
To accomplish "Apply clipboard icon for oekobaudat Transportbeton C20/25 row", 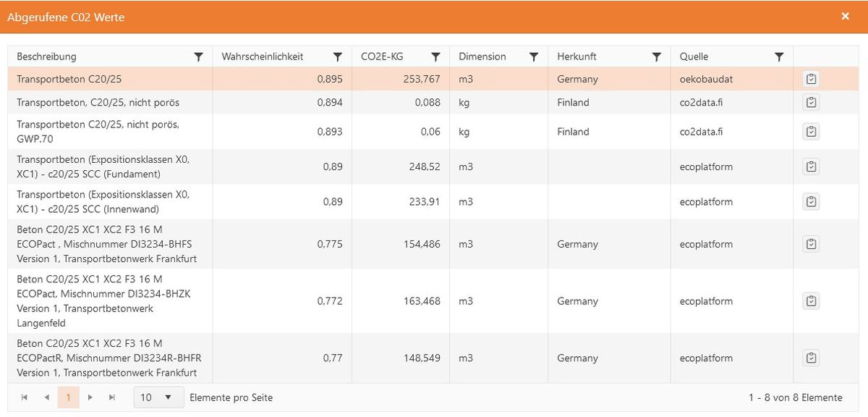I will coord(811,79).
